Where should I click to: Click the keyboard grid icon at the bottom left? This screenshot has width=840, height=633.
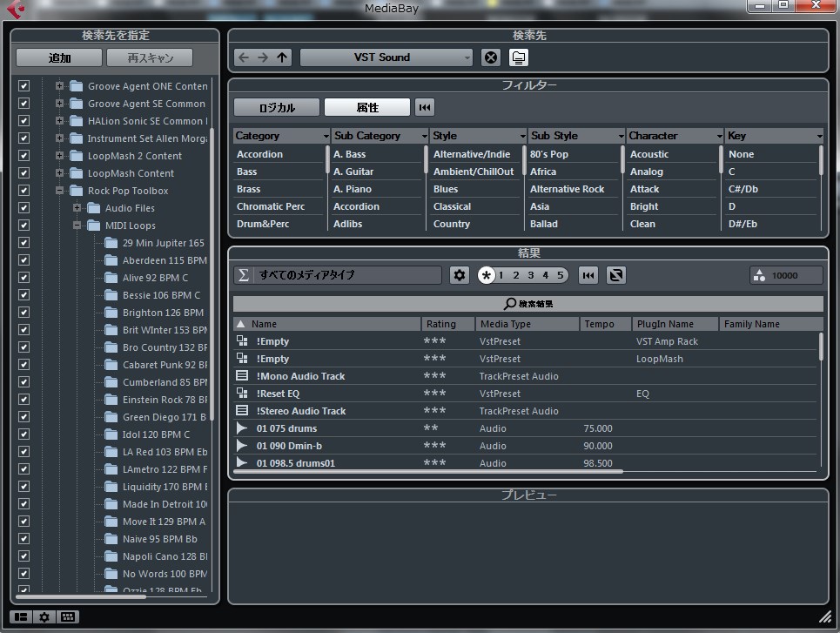click(68, 617)
